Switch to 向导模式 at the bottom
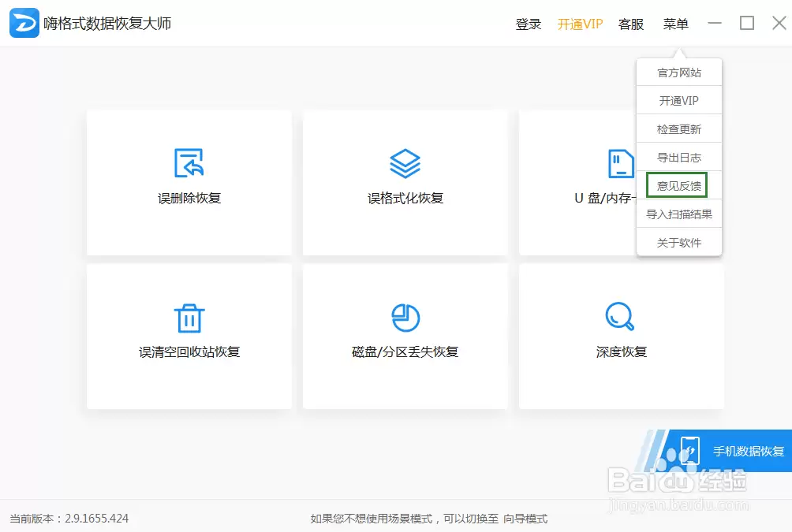 coord(525,519)
